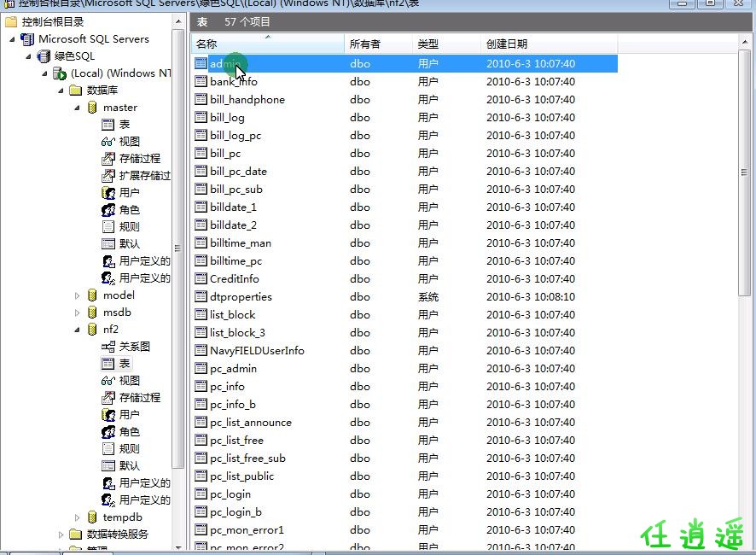Select the model database label in tree

point(119,295)
